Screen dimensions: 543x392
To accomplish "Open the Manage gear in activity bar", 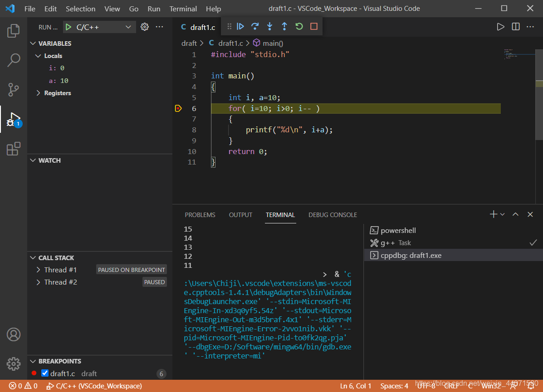I will tap(14, 363).
